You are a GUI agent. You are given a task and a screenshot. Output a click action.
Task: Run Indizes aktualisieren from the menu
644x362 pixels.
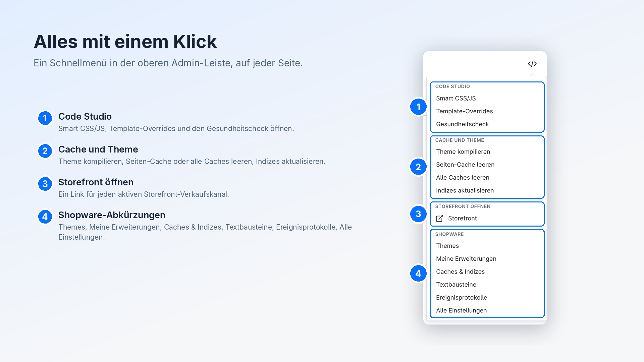(465, 190)
